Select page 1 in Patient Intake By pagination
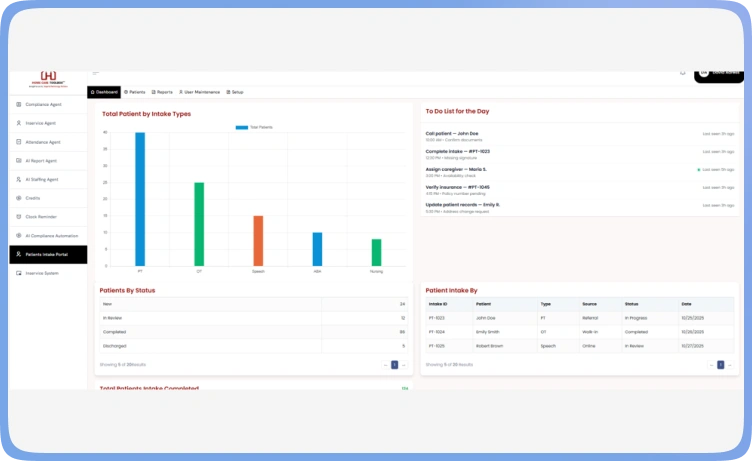 (x=720, y=365)
